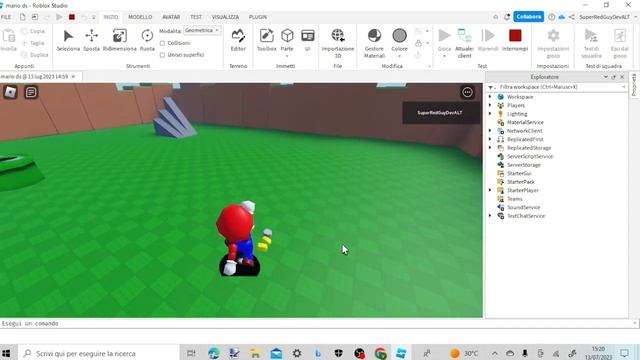Image resolution: width=640 pixels, height=360 pixels.
Task: Start the game with Gioca
Action: point(444,40)
